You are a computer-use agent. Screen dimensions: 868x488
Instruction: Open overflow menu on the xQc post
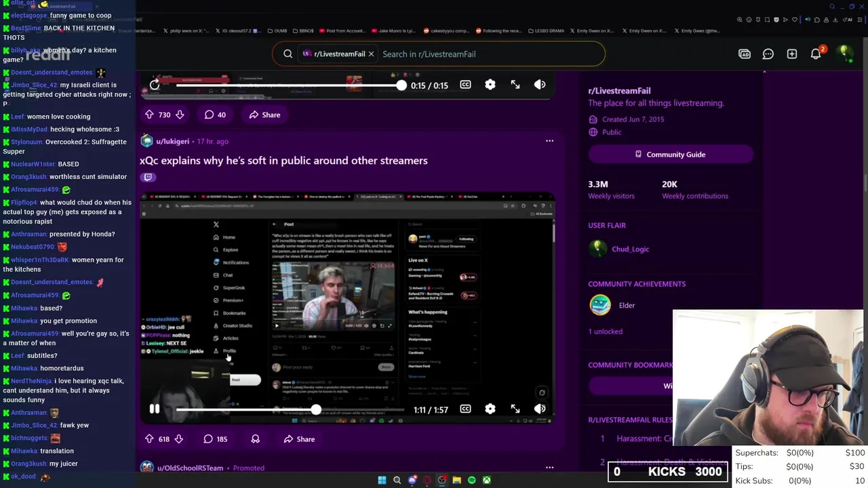click(549, 141)
